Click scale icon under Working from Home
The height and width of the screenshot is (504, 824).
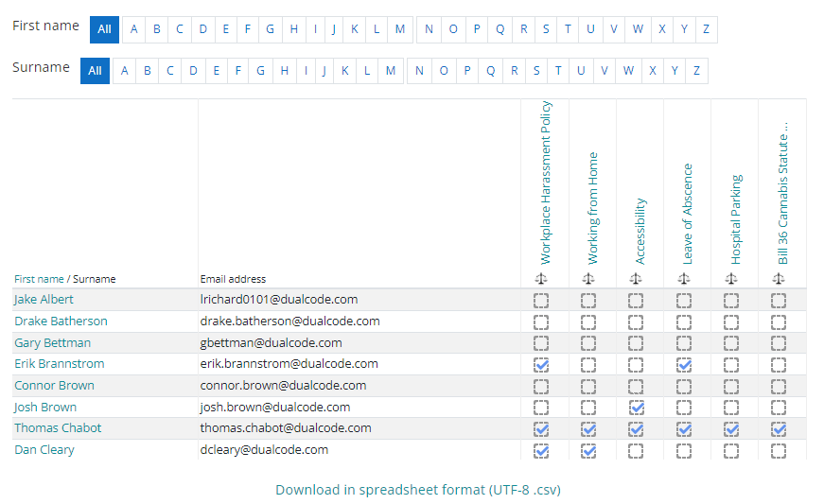click(588, 278)
